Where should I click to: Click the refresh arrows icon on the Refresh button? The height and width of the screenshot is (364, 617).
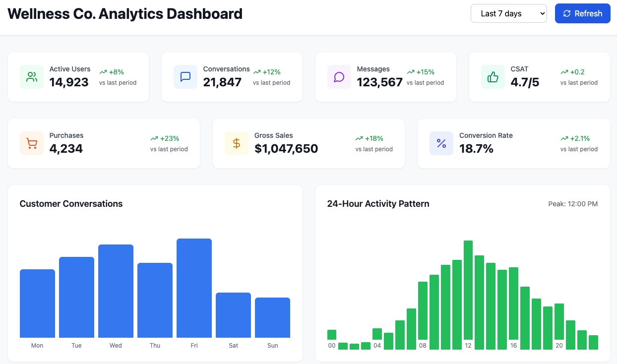[566, 13]
